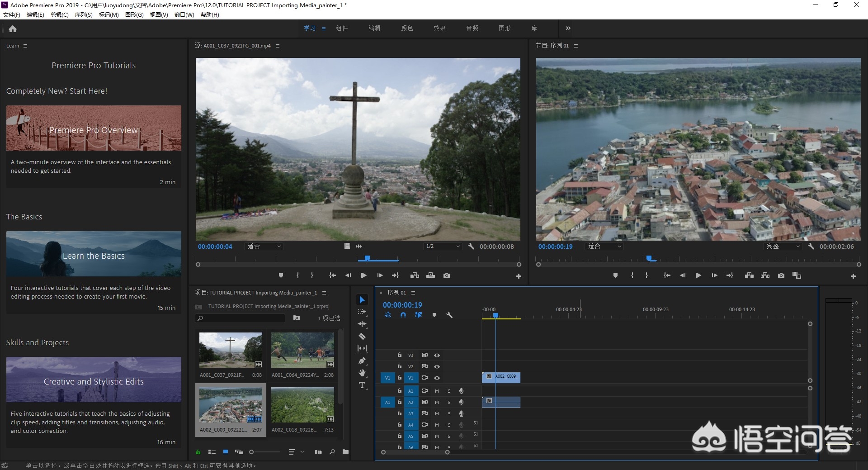Open Program monitor zoom level dropdown
Image resolution: width=868 pixels, height=470 pixels.
click(604, 246)
